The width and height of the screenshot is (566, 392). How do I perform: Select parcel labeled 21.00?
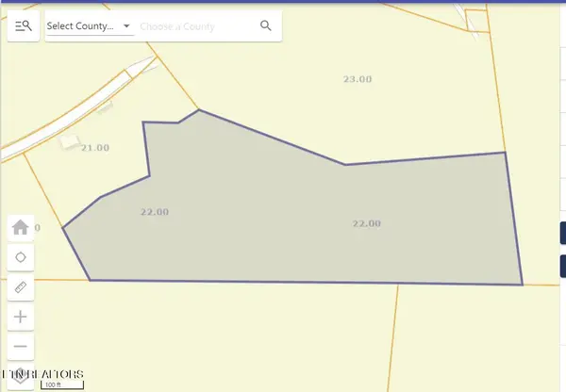tap(95, 148)
